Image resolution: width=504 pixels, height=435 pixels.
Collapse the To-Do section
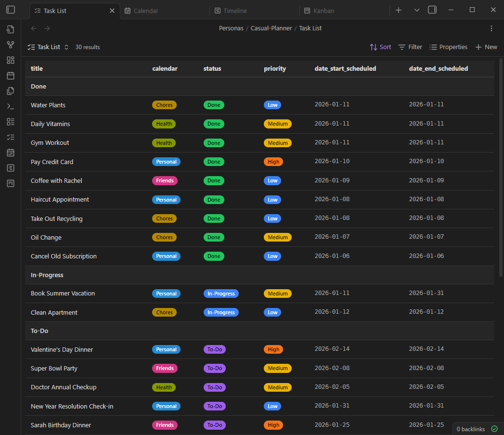click(x=40, y=331)
